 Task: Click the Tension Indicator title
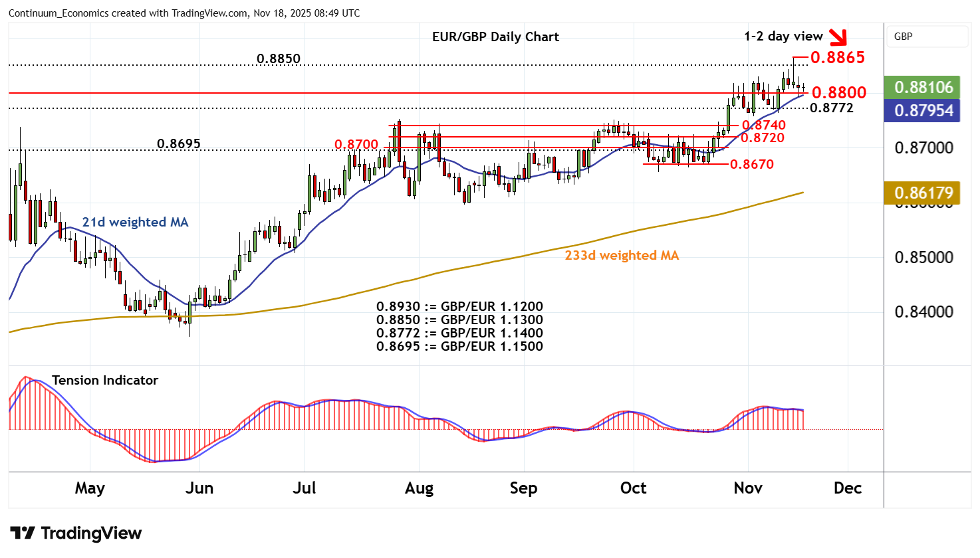click(105, 380)
